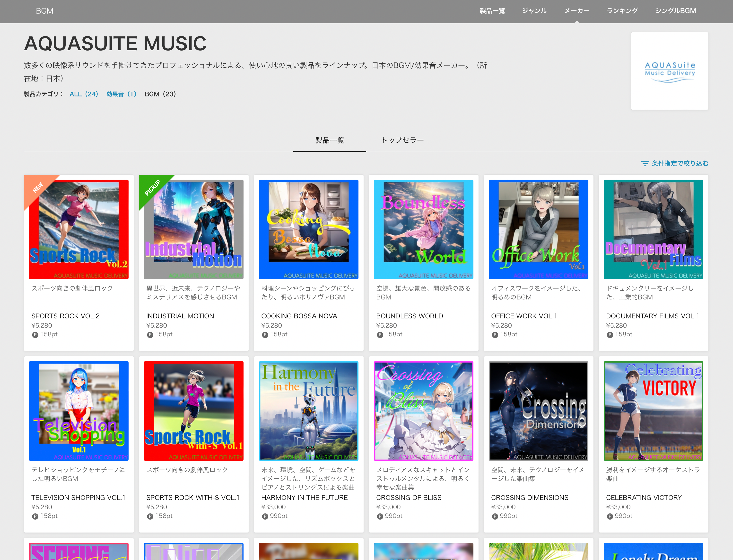Click the point icon under CROSSING DIMENSIONS

pyautogui.click(x=495, y=516)
